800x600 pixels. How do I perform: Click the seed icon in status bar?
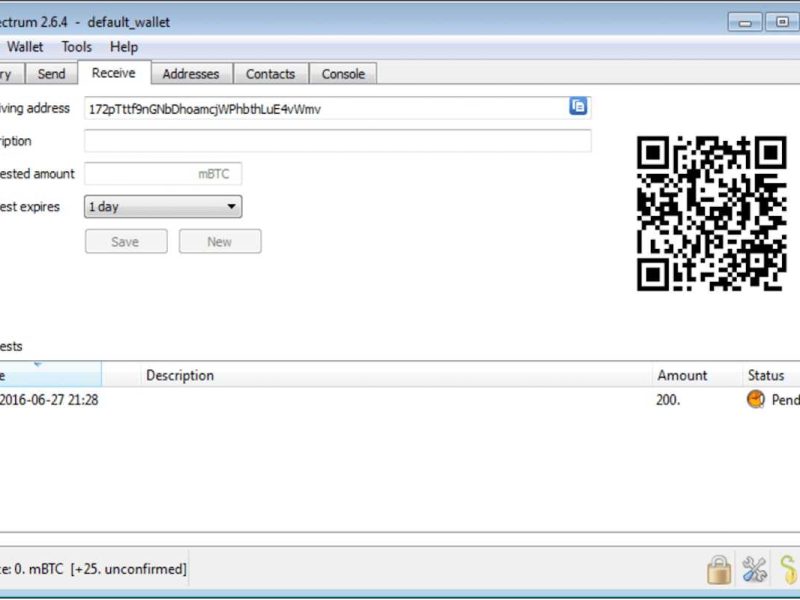pos(788,569)
